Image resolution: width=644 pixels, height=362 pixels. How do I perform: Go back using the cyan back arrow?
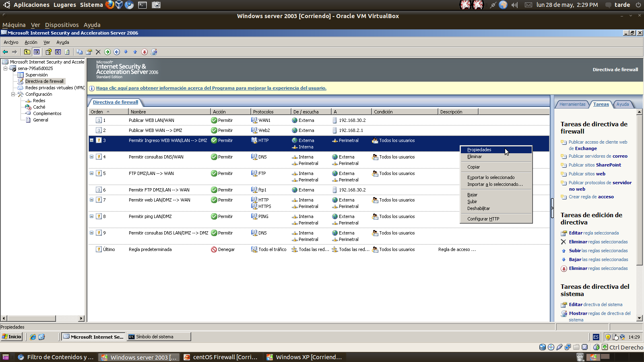(x=5, y=52)
